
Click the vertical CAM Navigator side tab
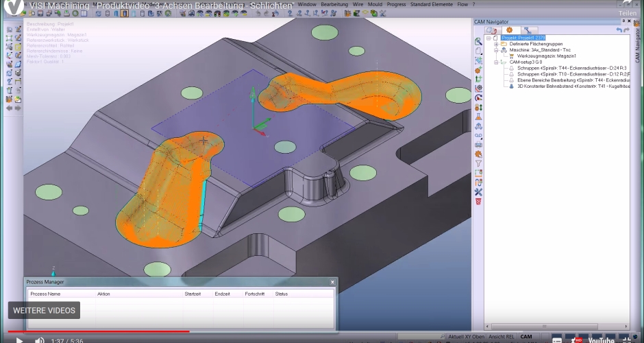(x=638, y=46)
